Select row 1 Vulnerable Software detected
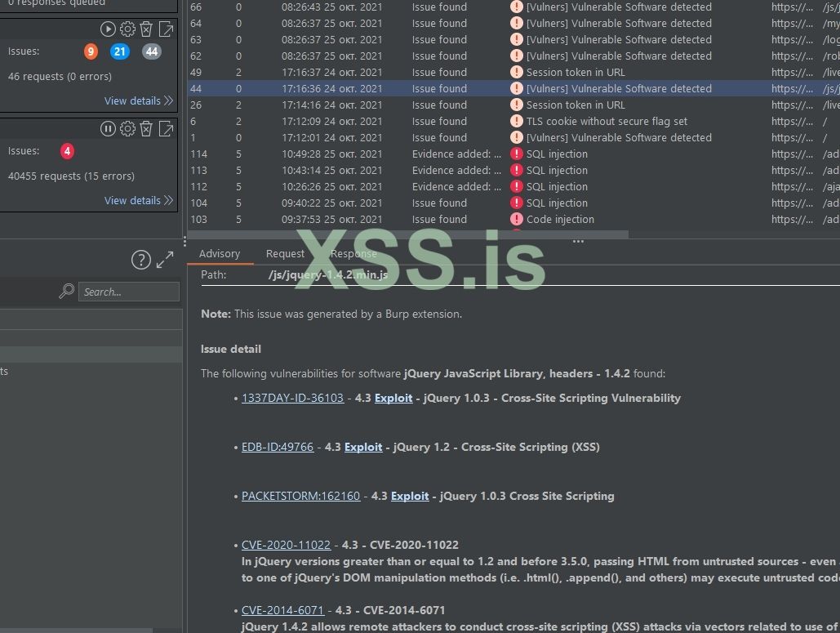The width and height of the screenshot is (840, 633). coord(513,138)
